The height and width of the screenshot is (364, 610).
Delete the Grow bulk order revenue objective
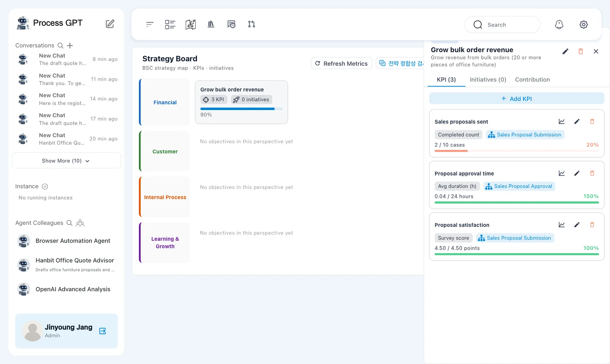click(x=581, y=51)
